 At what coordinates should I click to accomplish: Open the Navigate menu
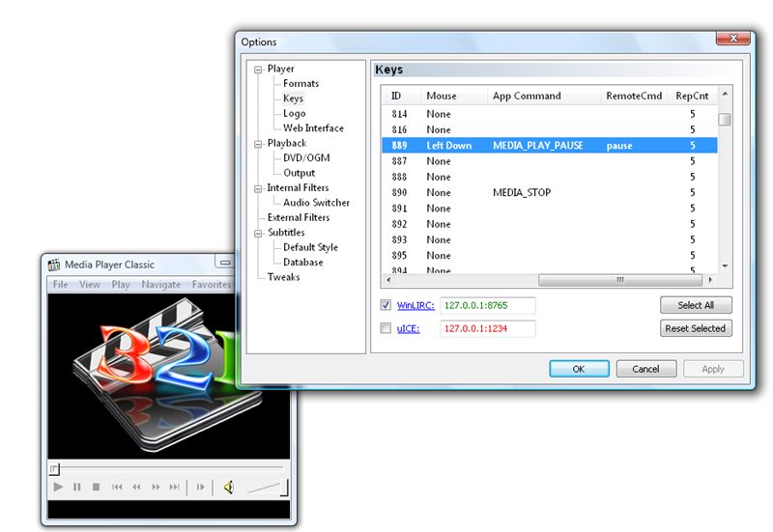coord(160,284)
